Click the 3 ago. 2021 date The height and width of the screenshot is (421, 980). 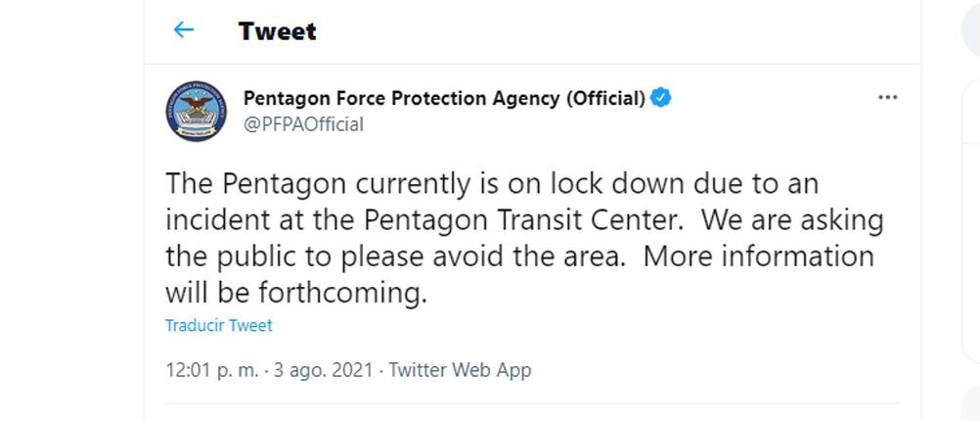tap(323, 370)
